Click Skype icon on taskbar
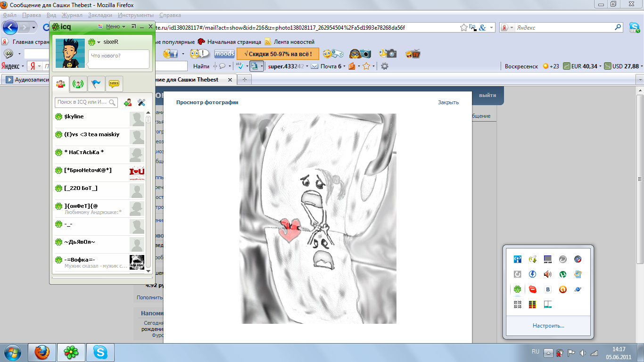The width and height of the screenshot is (644, 362). [x=100, y=352]
